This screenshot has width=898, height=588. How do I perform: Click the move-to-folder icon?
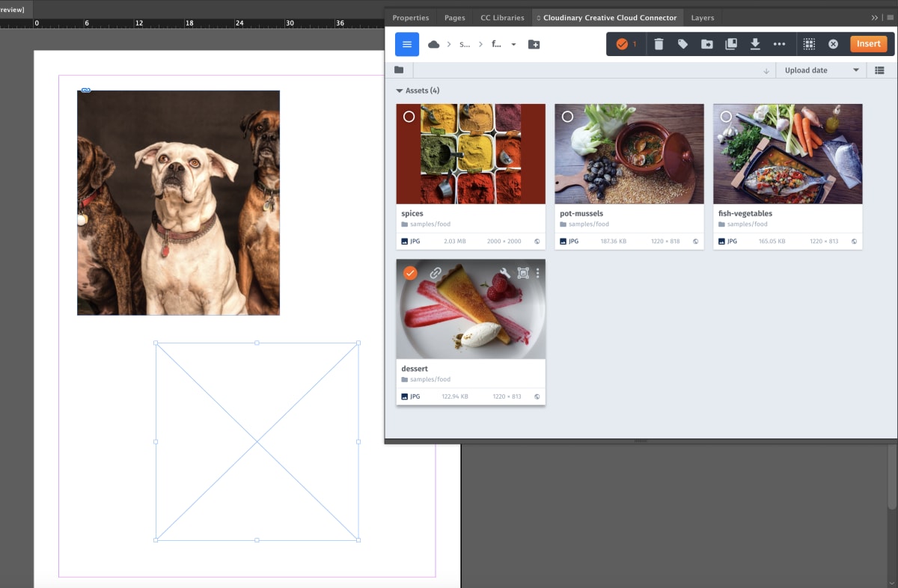coord(706,44)
